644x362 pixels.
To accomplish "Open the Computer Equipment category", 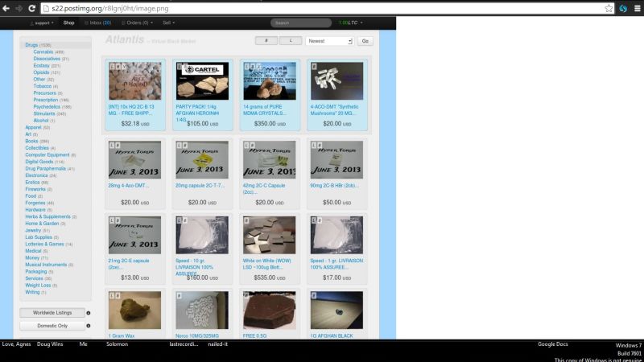I will (x=47, y=155).
